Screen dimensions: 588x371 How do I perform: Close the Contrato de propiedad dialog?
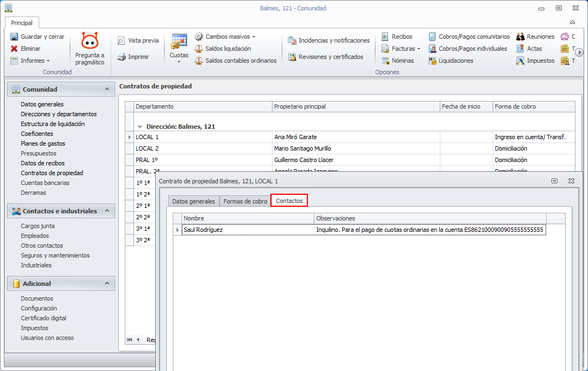(x=571, y=181)
